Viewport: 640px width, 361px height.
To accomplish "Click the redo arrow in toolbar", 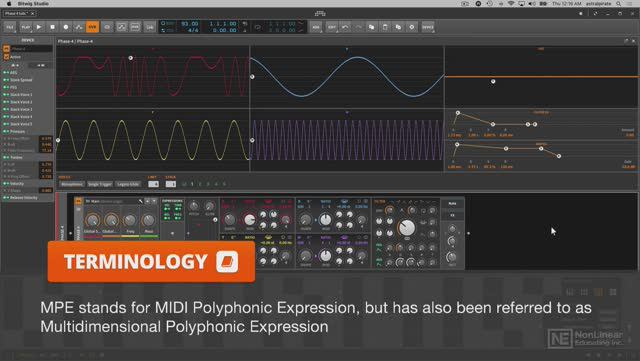I will pyautogui.click(x=358, y=27).
